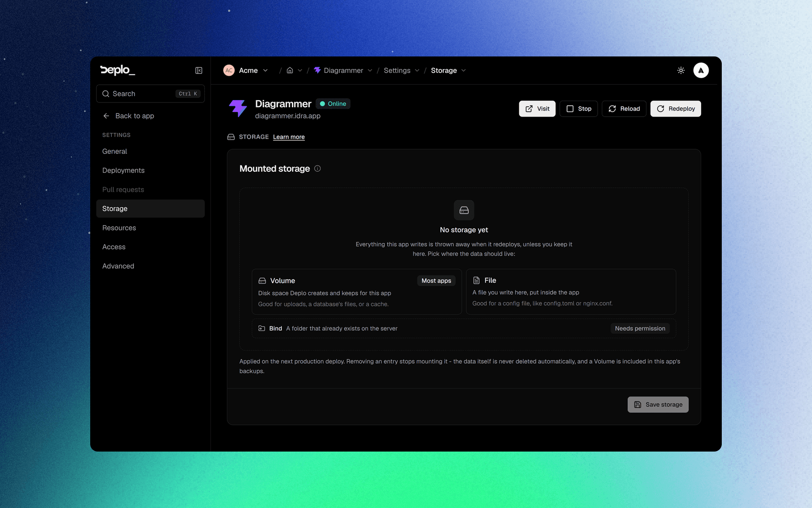Viewport: 812px width, 508px height.
Task: Open Pull requests settings
Action: pyautogui.click(x=150, y=190)
